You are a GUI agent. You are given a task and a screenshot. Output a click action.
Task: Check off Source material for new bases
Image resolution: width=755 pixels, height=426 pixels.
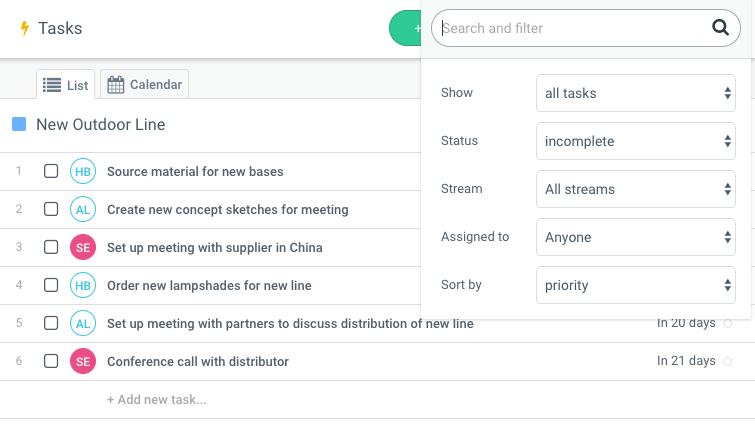point(51,171)
